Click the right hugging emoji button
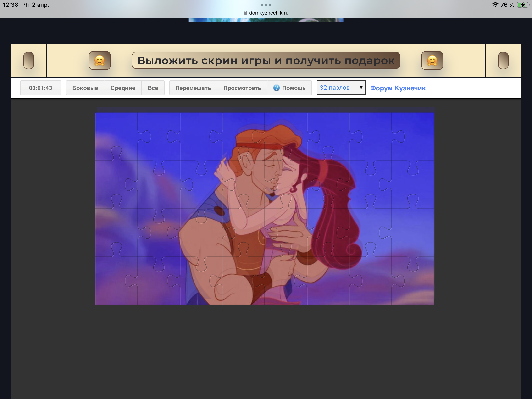Image resolution: width=532 pixels, height=399 pixels. (432, 60)
